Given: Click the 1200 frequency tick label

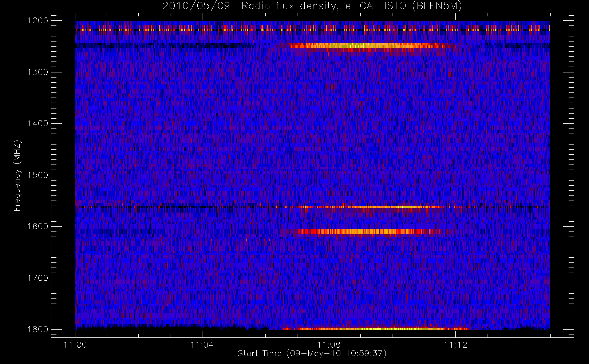Looking at the screenshot, I should pos(38,20).
